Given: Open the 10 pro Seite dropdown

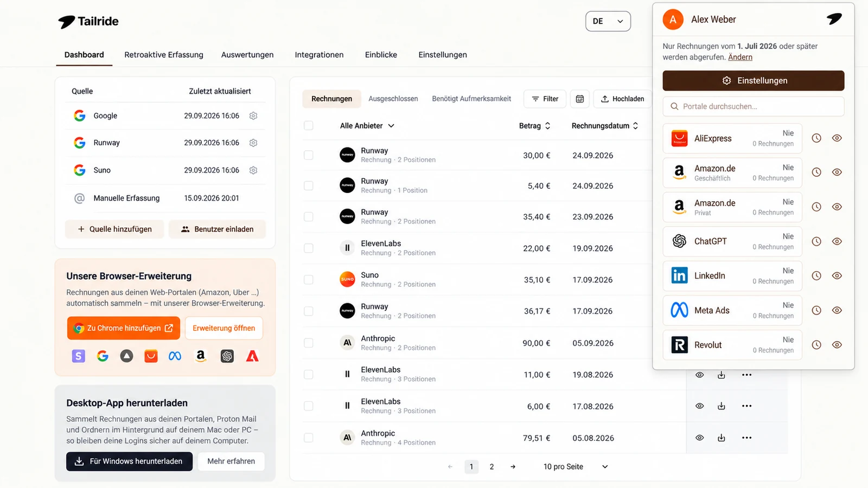Looking at the screenshot, I should click(x=576, y=467).
